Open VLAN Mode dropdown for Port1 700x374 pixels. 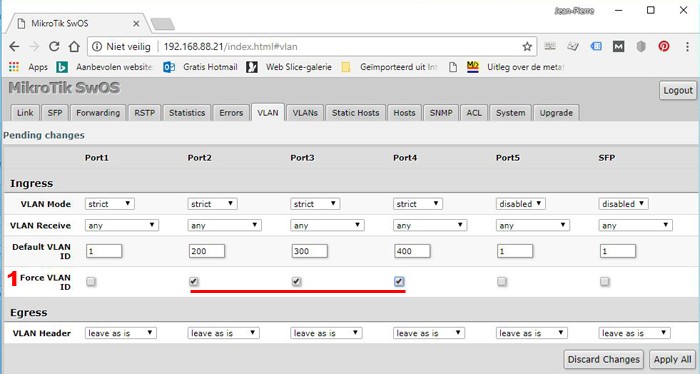point(110,204)
